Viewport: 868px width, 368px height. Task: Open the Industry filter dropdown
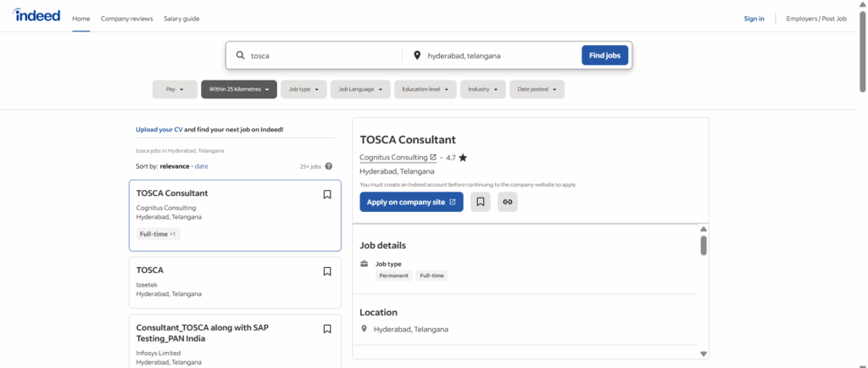[x=482, y=89]
